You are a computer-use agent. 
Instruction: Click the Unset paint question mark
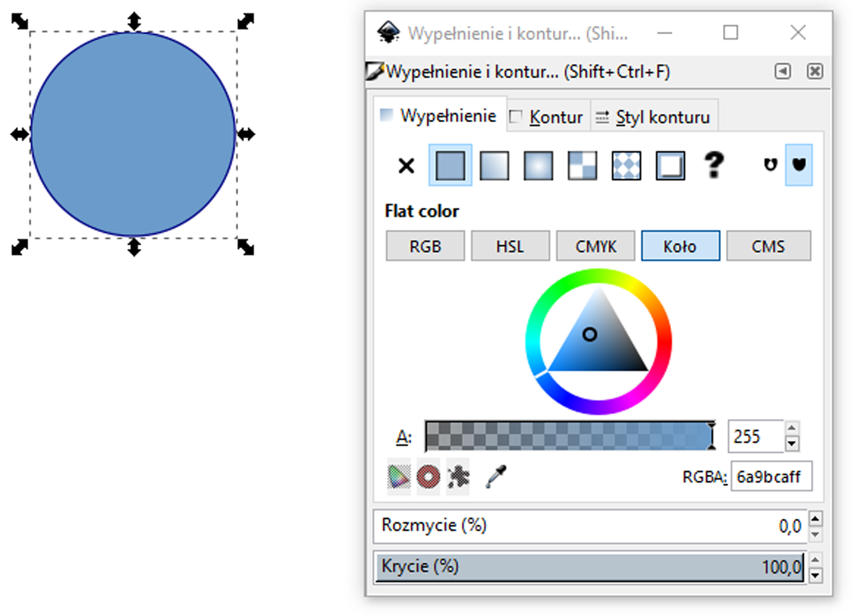point(714,165)
